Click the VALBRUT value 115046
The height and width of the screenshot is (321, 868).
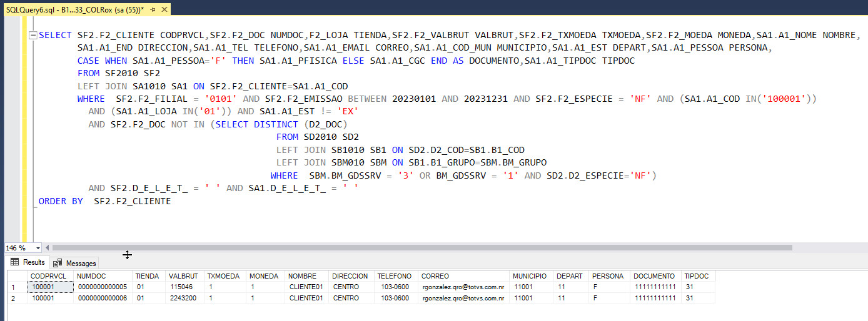(x=184, y=287)
